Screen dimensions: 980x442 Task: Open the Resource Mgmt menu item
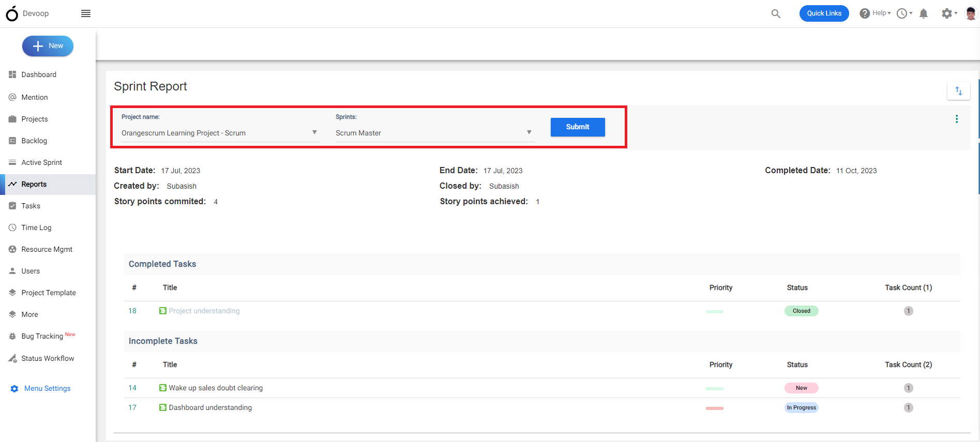click(x=48, y=249)
